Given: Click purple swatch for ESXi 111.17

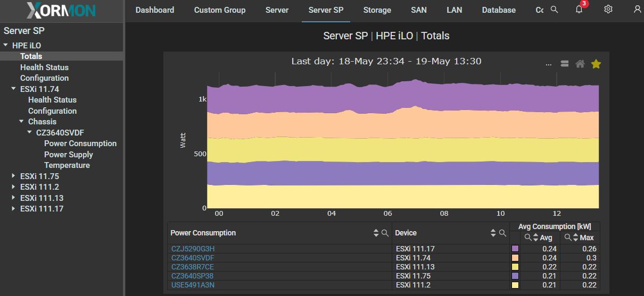Looking at the screenshot, I should [515, 249].
